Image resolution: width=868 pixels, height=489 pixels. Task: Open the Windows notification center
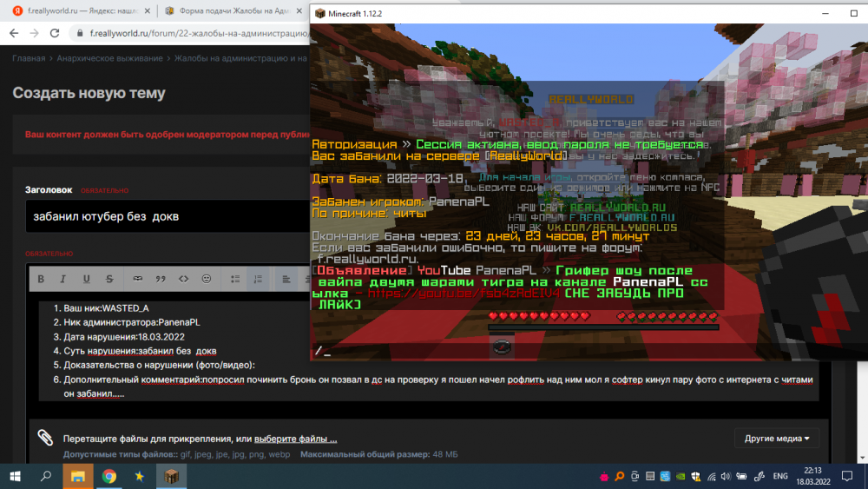point(847,476)
